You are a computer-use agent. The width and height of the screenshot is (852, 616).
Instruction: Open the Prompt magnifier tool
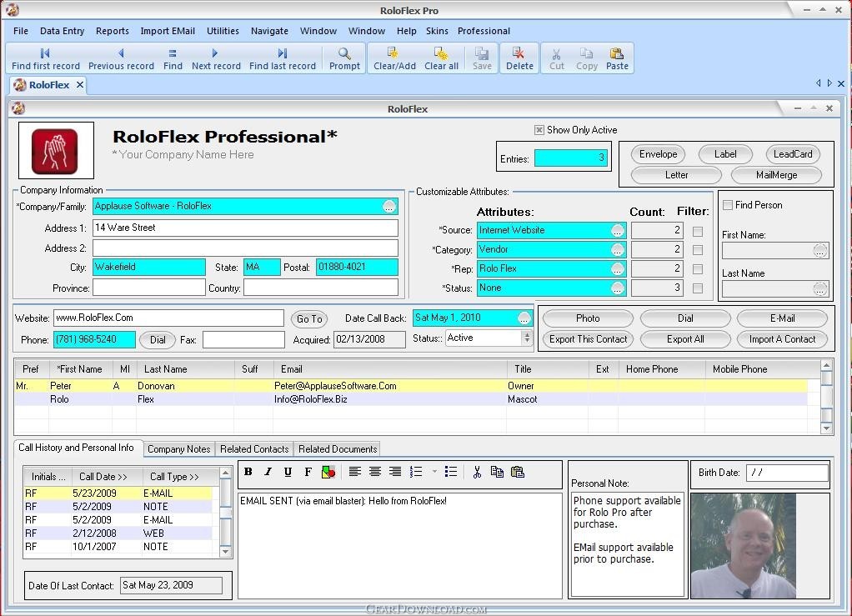344,58
